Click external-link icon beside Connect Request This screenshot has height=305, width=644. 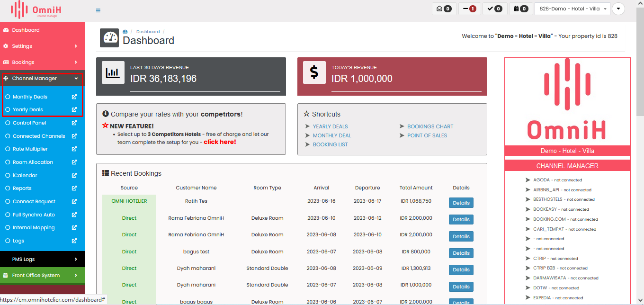pyautogui.click(x=74, y=201)
